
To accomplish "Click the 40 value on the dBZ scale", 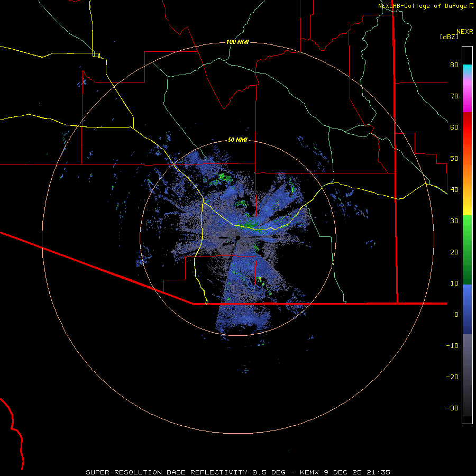I will pyautogui.click(x=454, y=190).
